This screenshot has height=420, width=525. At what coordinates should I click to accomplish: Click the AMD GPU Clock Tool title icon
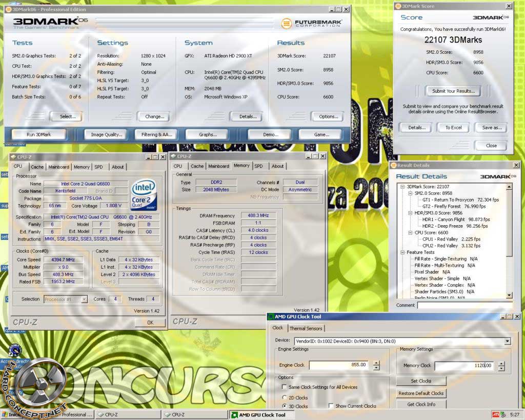(x=271, y=316)
